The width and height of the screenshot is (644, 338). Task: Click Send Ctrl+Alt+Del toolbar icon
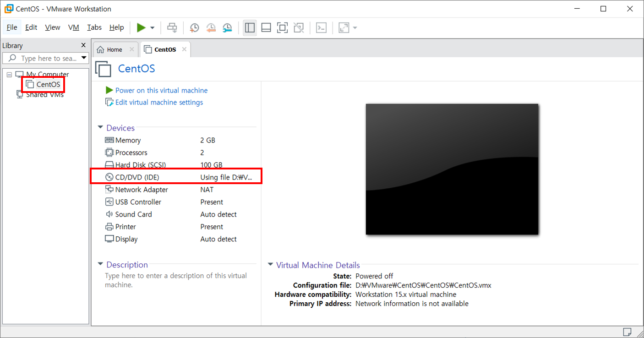[172, 28]
